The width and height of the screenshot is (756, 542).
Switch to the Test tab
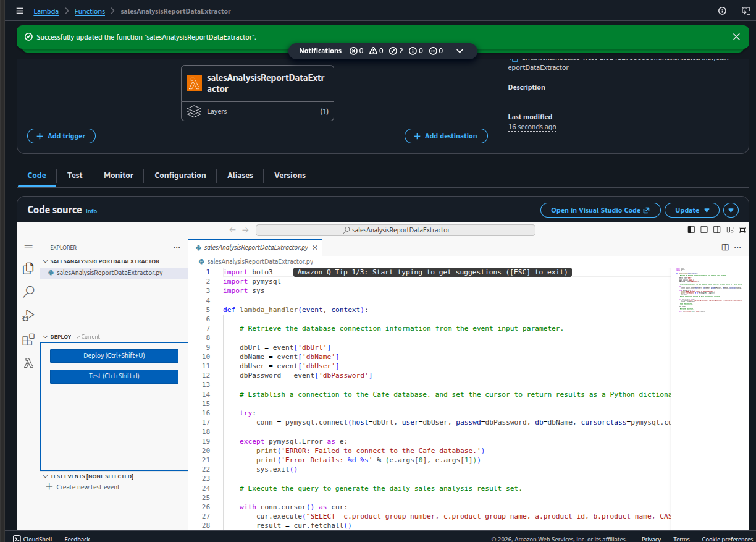coord(75,175)
